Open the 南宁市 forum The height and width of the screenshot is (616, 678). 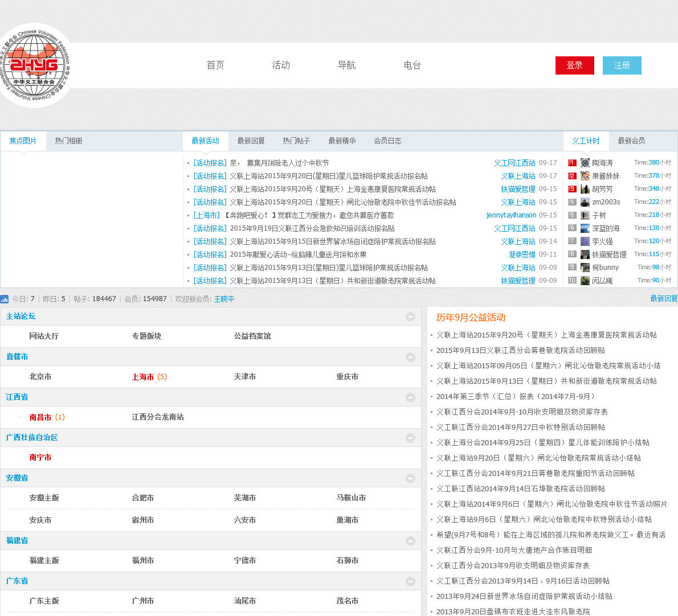(x=40, y=458)
